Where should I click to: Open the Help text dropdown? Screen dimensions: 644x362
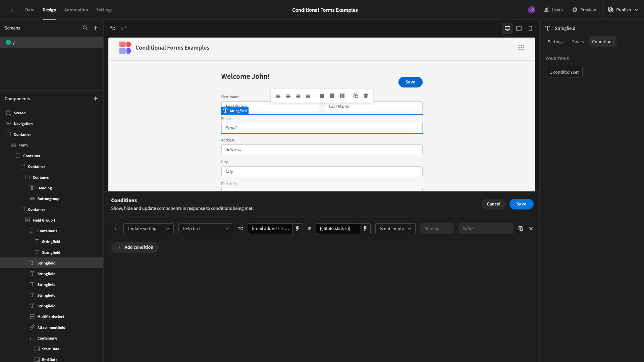click(x=206, y=229)
